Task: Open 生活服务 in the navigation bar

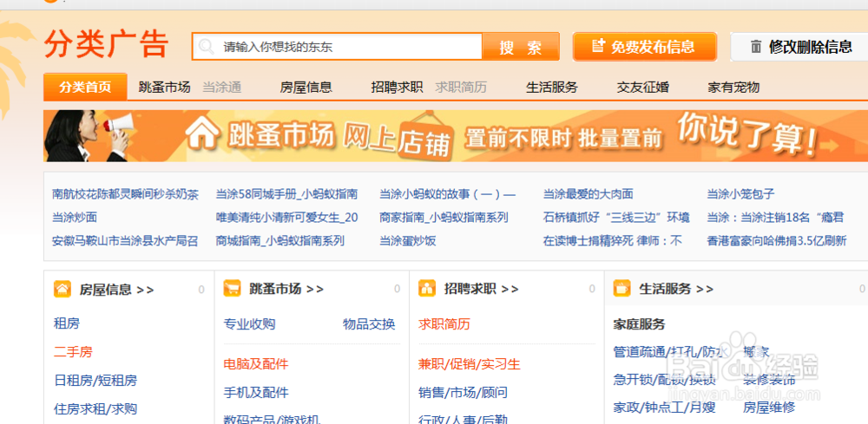Action: (x=552, y=88)
